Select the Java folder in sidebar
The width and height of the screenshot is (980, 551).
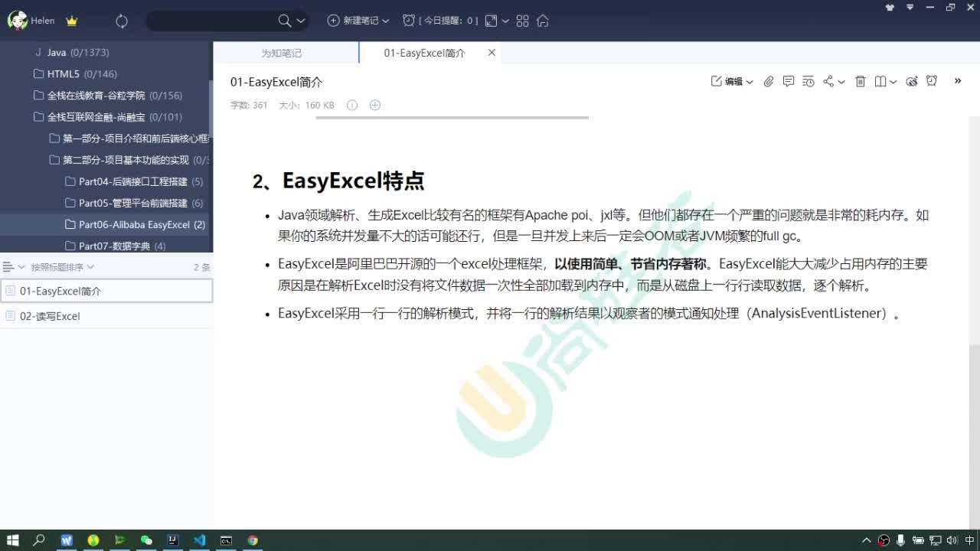pos(106,53)
